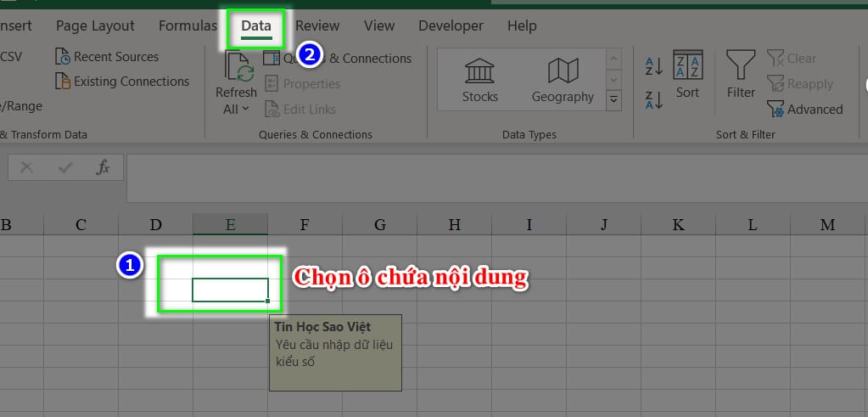Open the custom Sort dialog
Image resolution: width=868 pixels, height=417 pixels.
[x=687, y=75]
